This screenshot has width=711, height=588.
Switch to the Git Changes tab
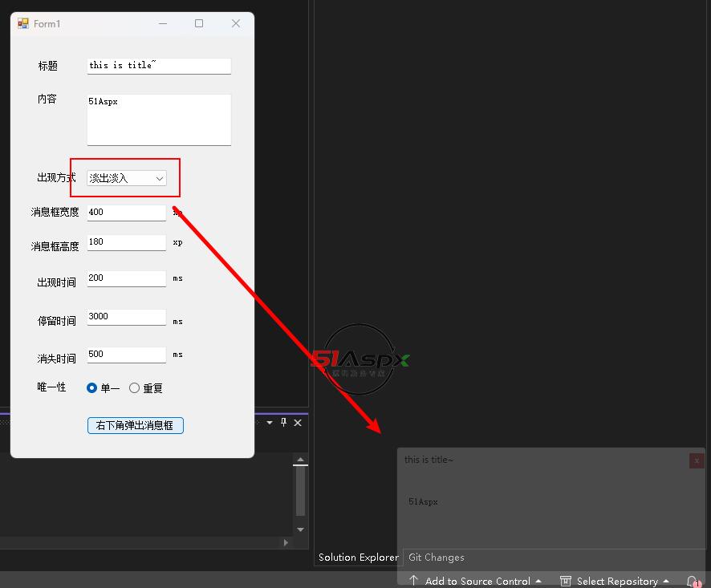[x=437, y=558]
